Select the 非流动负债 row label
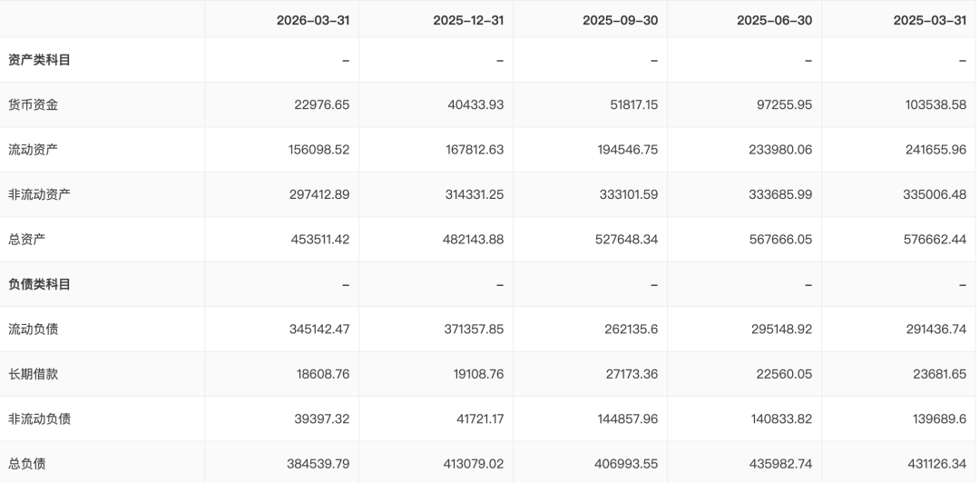The image size is (980, 483). [x=39, y=419]
